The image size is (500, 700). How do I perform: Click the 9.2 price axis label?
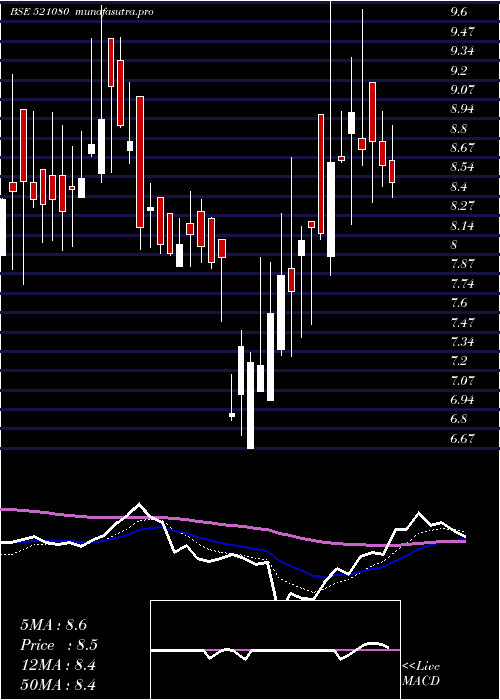point(459,71)
